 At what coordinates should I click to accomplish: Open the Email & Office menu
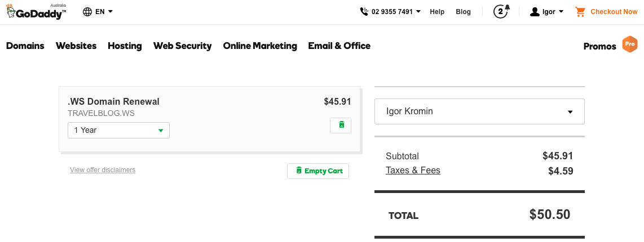click(339, 46)
